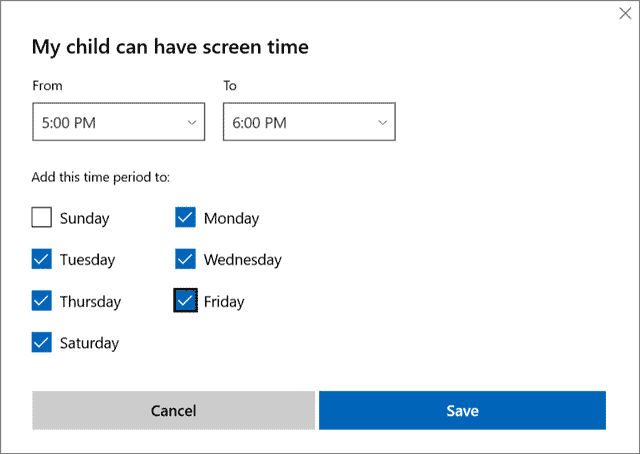The image size is (640, 454).
Task: Open the 6:00 PM end time box
Action: click(x=309, y=122)
